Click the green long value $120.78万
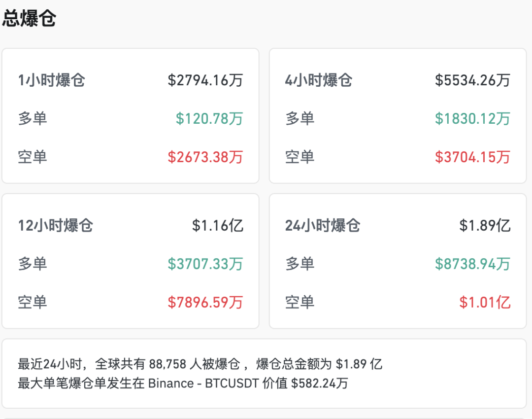532x419 pixels. pos(209,118)
